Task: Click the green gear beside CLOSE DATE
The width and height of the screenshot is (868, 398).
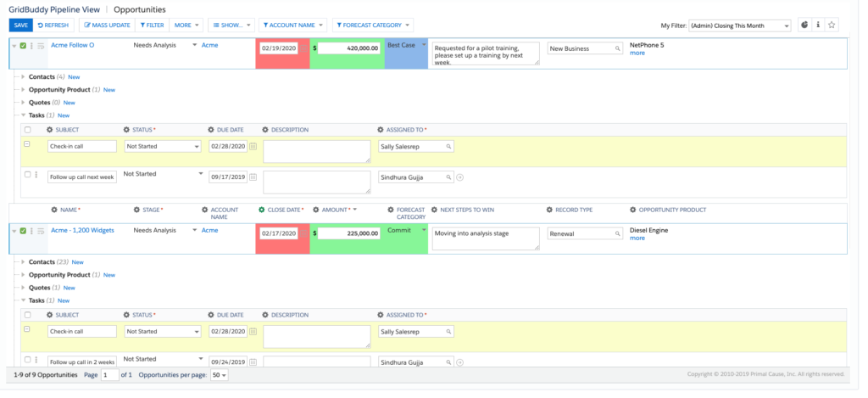Action: click(262, 210)
